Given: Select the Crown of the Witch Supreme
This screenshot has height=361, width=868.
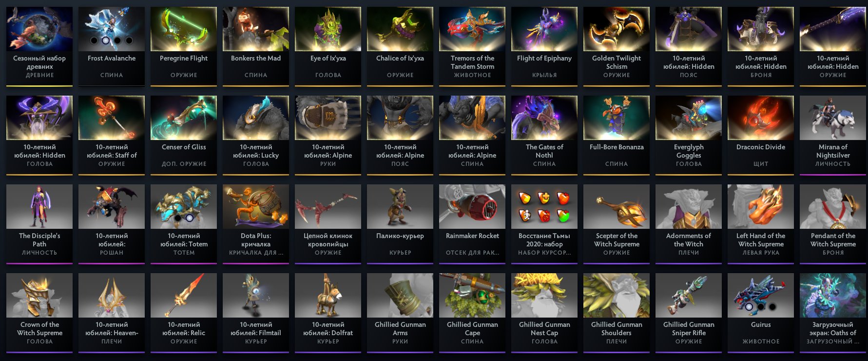Looking at the screenshot, I should (39, 313).
